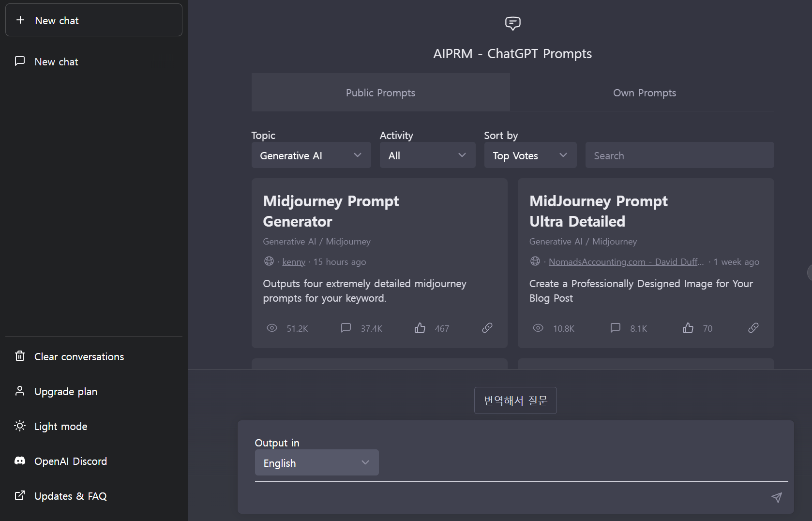Click the trash icon for Clear conversations
Image resolution: width=812 pixels, height=521 pixels.
(20, 356)
